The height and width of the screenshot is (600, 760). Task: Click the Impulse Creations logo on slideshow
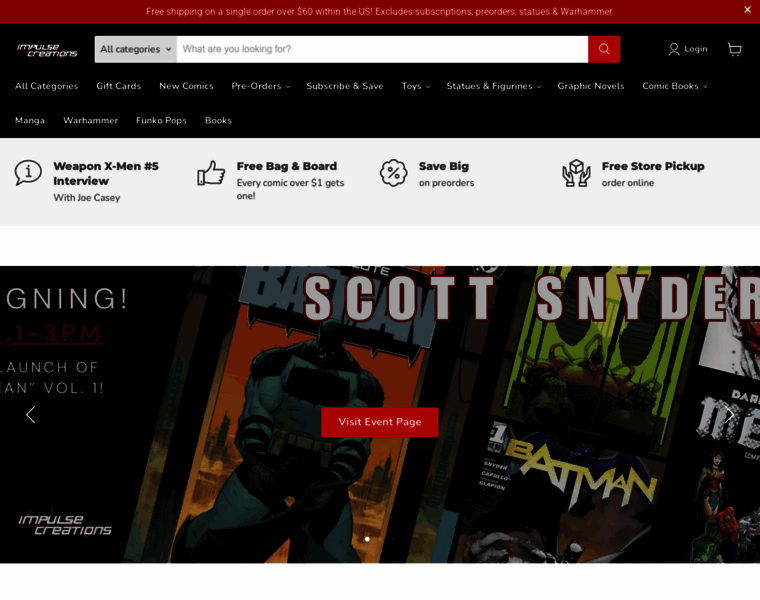tap(65, 525)
